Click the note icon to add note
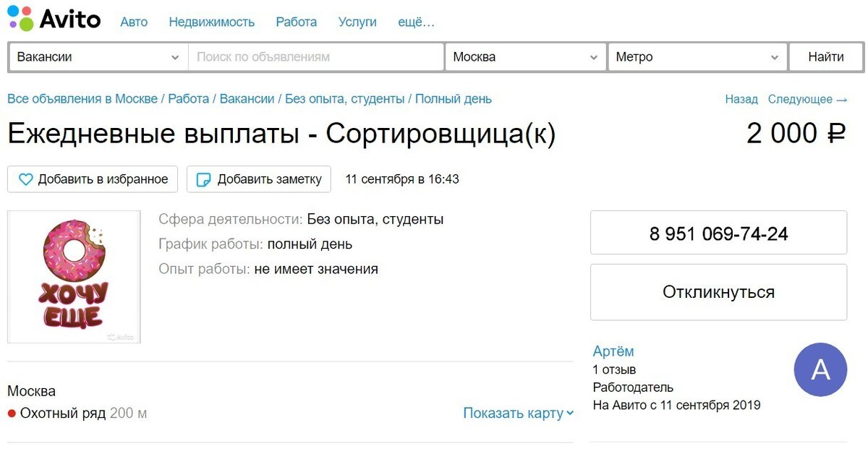 tap(205, 179)
